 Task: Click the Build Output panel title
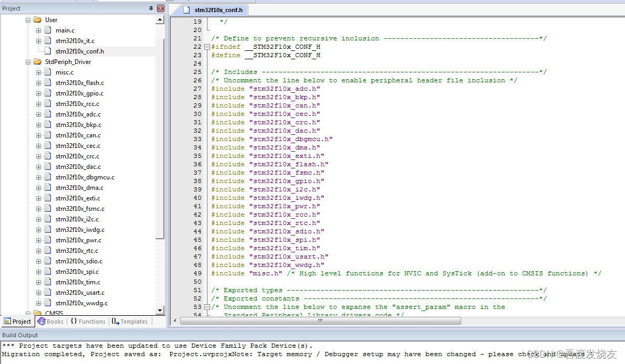tap(20, 335)
